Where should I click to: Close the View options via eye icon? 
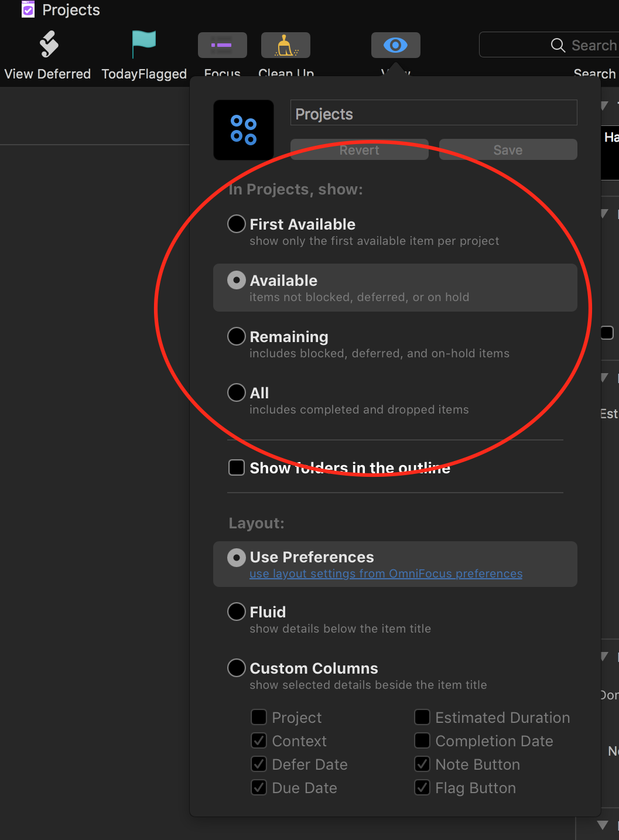pos(396,45)
